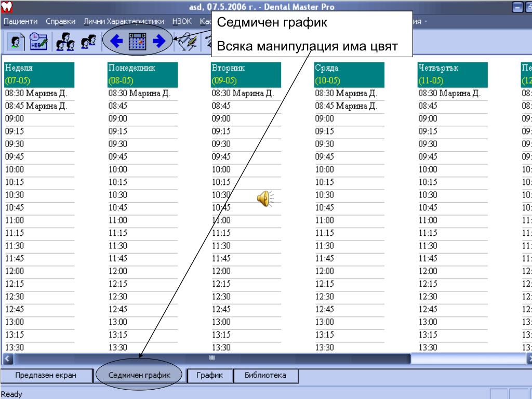Click the three-people group toolbar icon

(65, 42)
